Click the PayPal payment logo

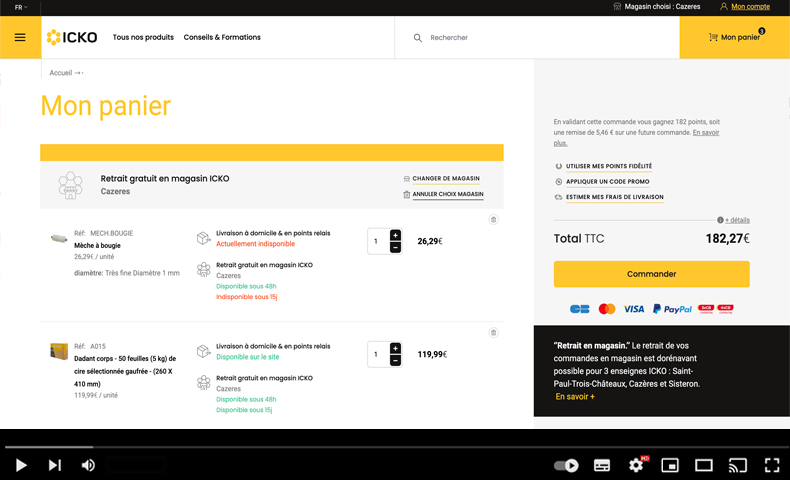click(x=672, y=309)
